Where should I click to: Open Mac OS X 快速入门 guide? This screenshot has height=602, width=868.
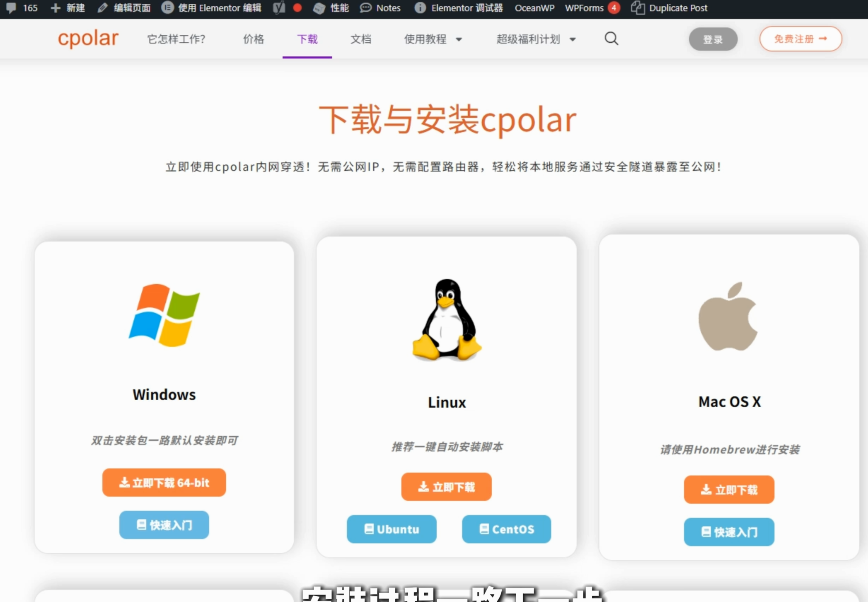click(729, 532)
